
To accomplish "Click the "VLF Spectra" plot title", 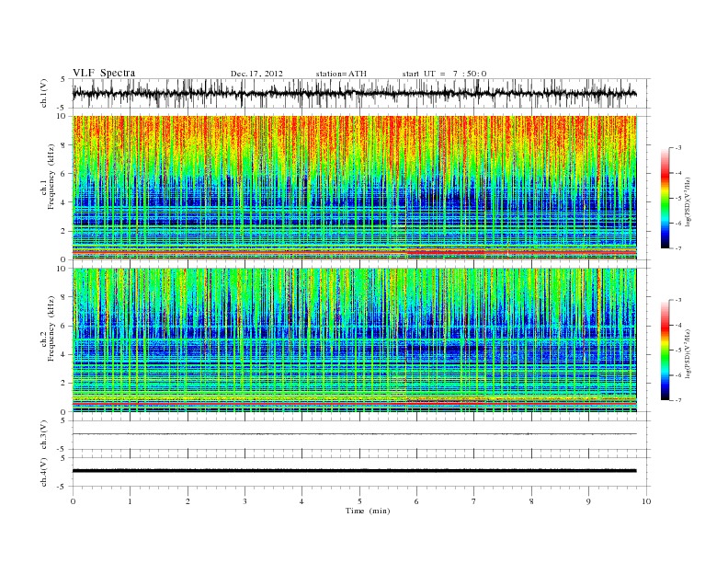I will pyautogui.click(x=104, y=73).
